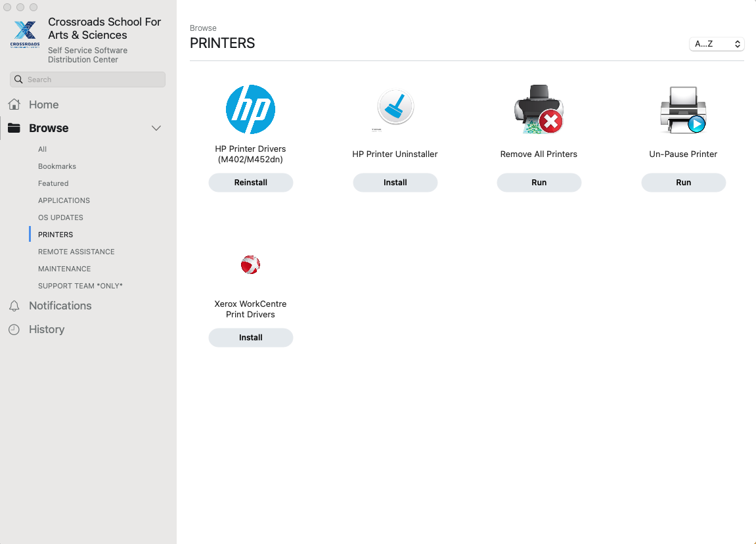Click the Self Service Software Distribution Center subtitle
Screen dimensions: 756x544
pos(88,55)
